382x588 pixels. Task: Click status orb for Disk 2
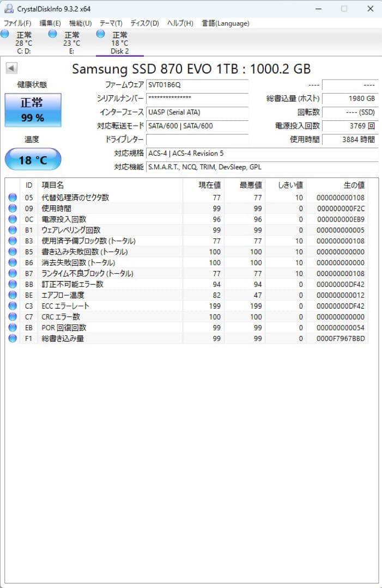[101, 34]
